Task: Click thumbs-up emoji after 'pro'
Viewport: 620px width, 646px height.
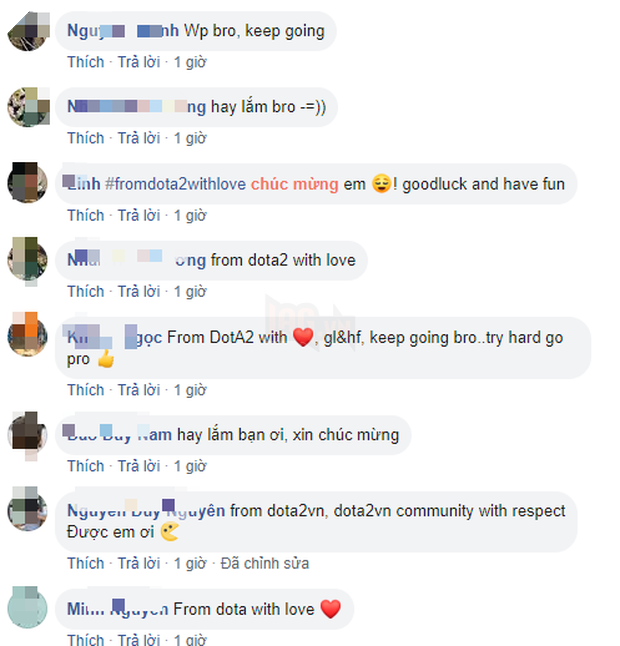Action: click(106, 359)
